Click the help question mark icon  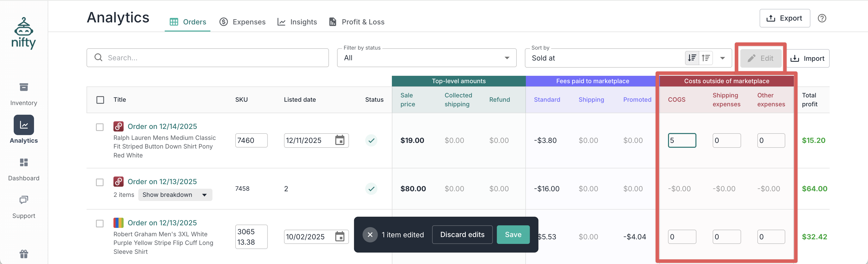822,18
